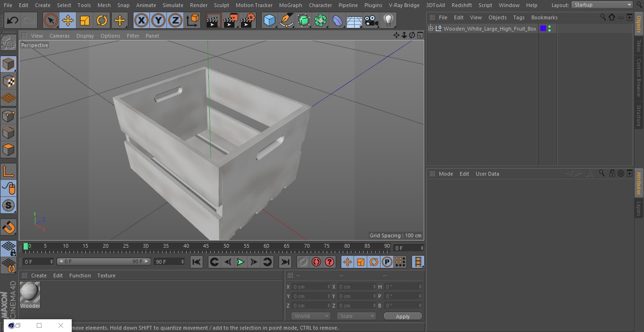Open the Render Settings
The image size is (644, 332).
[x=248, y=21]
